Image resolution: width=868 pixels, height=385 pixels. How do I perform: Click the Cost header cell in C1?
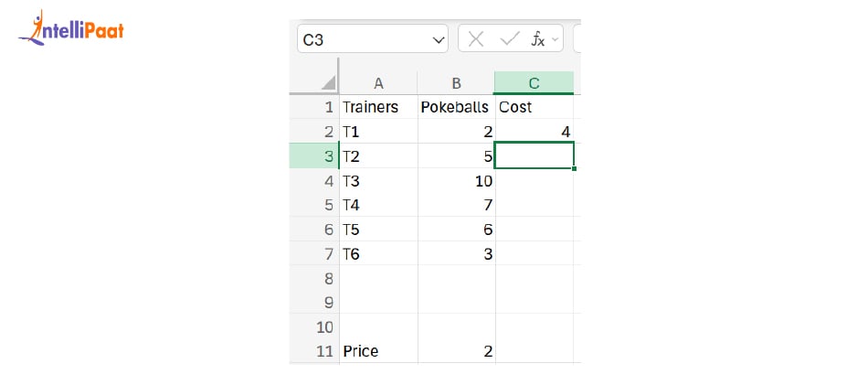(x=534, y=107)
